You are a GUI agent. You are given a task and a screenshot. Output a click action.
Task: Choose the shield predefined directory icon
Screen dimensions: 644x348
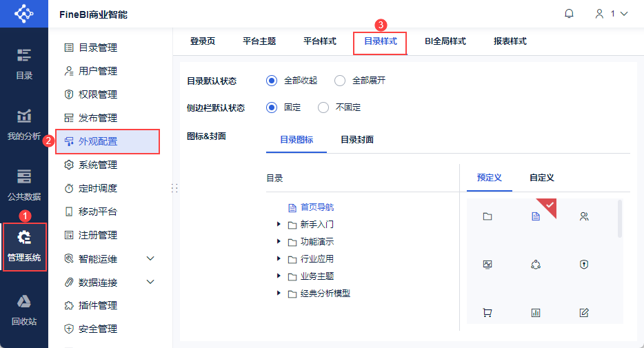pos(583,265)
